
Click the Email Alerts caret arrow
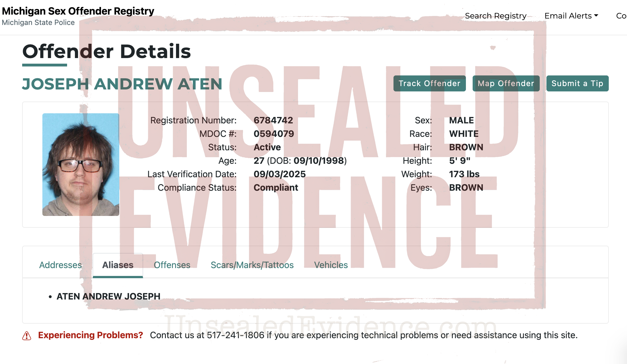coord(596,16)
